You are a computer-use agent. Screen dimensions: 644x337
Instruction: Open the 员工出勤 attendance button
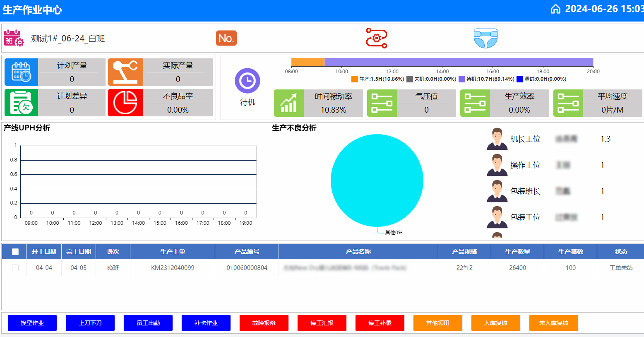148,323
